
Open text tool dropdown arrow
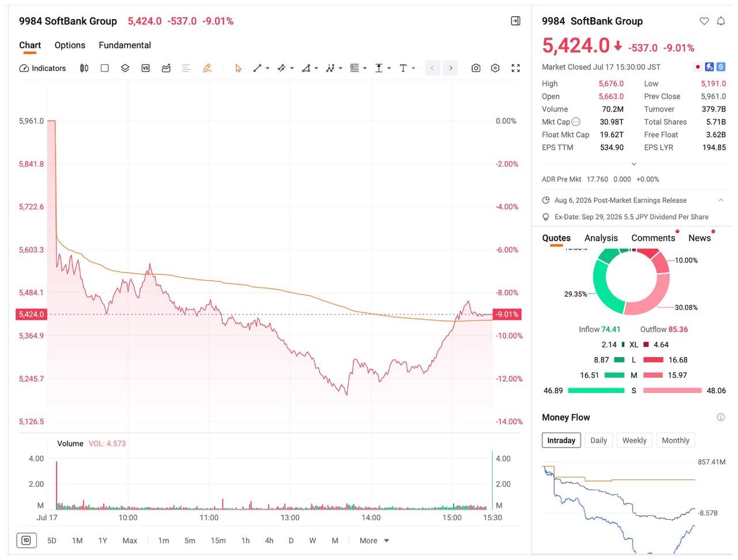click(x=413, y=69)
